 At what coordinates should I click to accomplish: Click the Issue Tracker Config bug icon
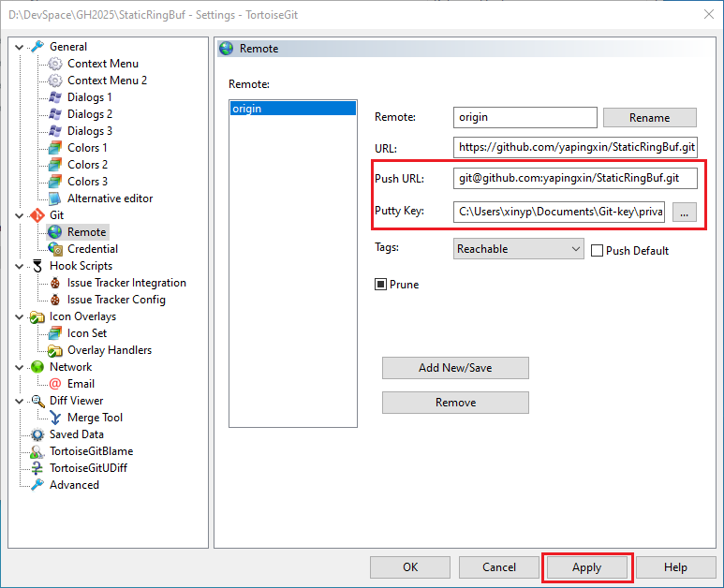click(x=55, y=300)
